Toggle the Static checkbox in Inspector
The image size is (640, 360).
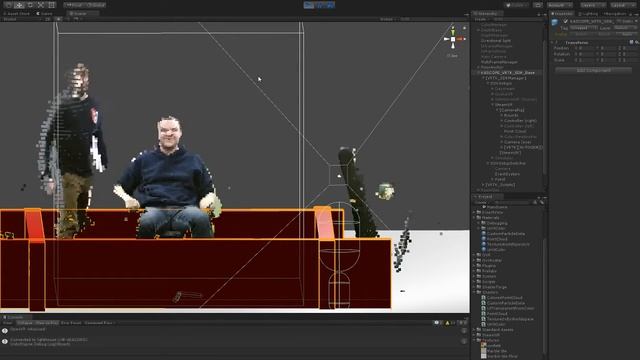click(619, 21)
